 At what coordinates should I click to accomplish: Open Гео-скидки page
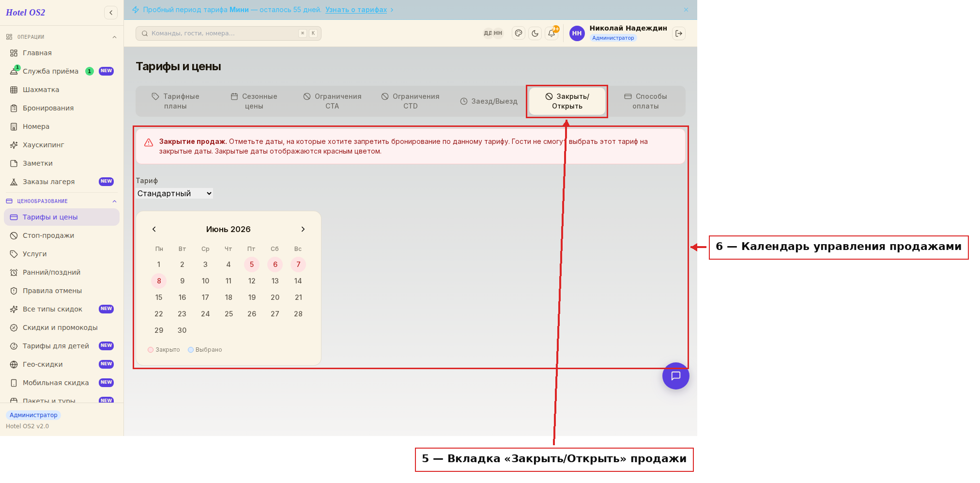[x=61, y=364]
